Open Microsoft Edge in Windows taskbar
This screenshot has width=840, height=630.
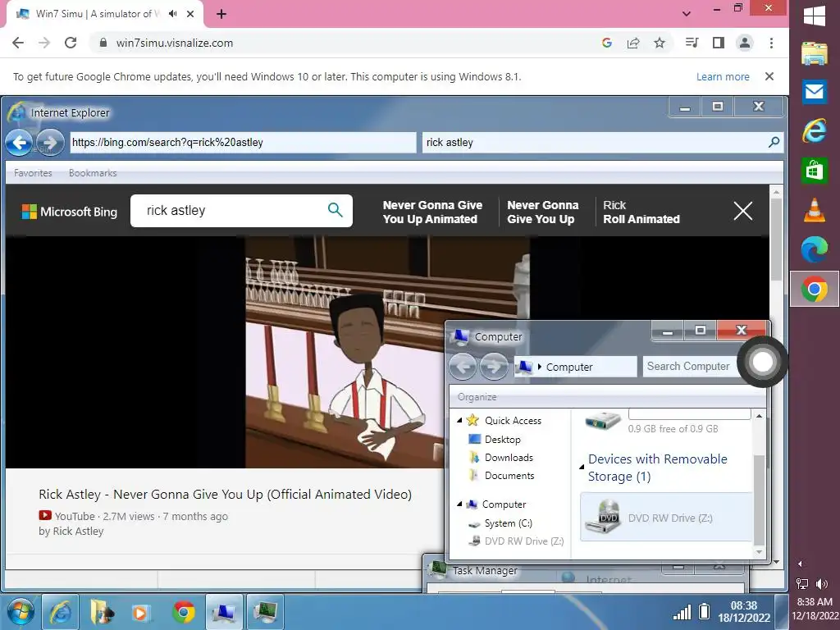click(815, 249)
